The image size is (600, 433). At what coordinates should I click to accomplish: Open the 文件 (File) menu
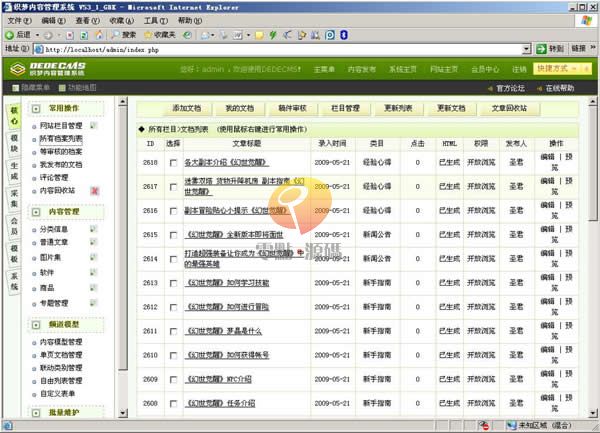point(19,21)
